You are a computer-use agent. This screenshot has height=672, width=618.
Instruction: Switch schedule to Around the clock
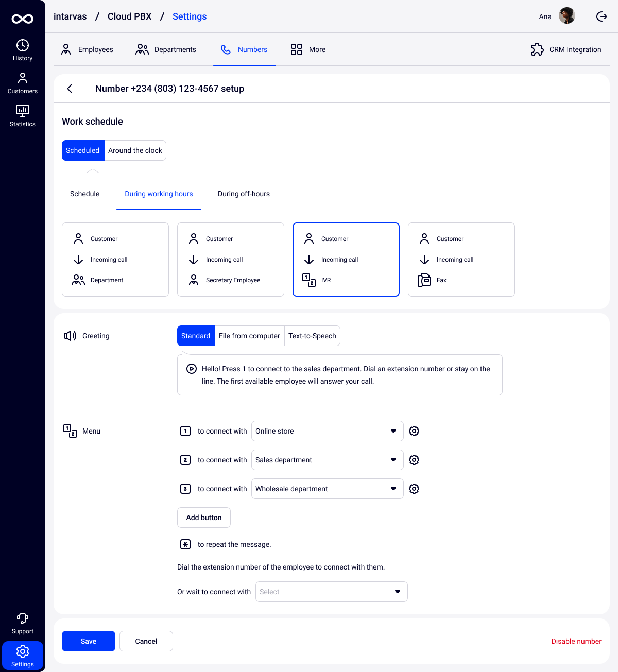coord(135,150)
